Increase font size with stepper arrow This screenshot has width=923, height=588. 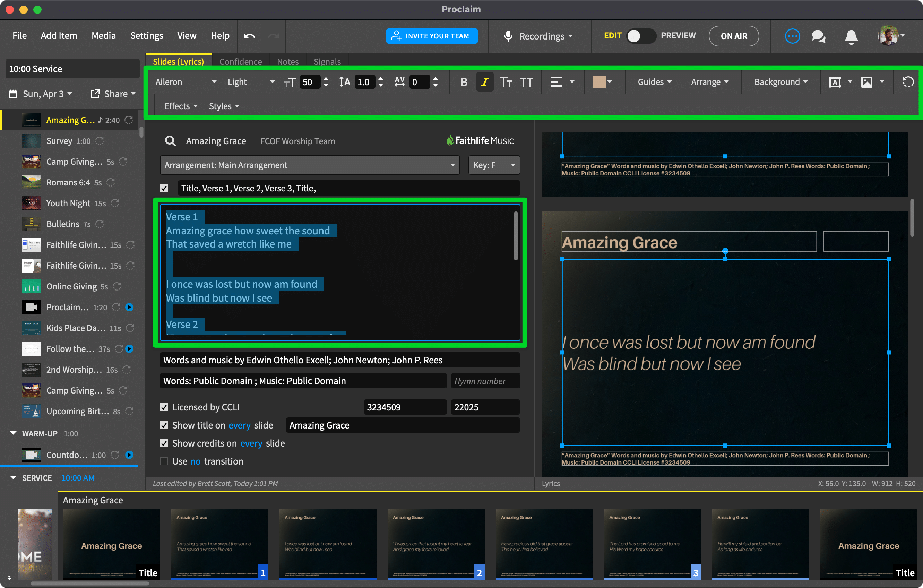point(326,79)
